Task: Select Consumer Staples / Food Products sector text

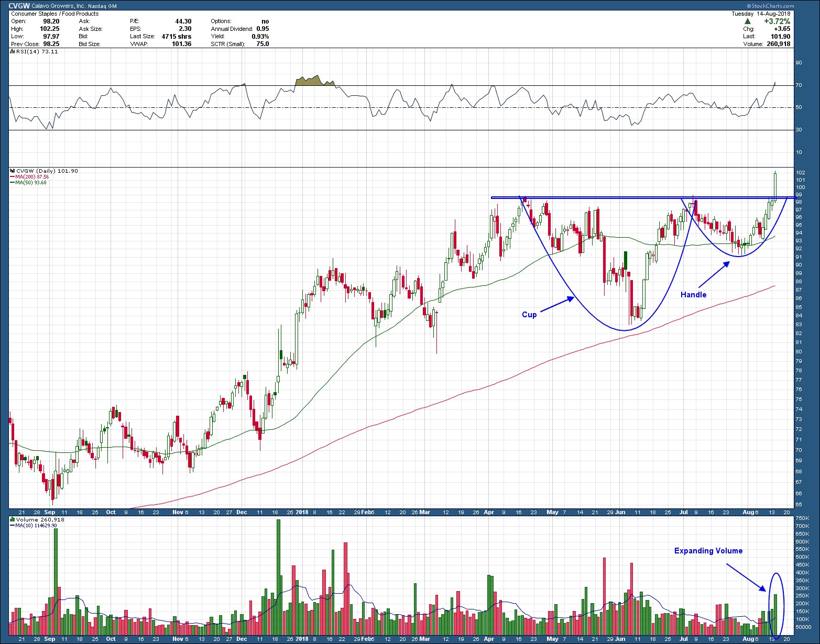Action: click(x=54, y=14)
